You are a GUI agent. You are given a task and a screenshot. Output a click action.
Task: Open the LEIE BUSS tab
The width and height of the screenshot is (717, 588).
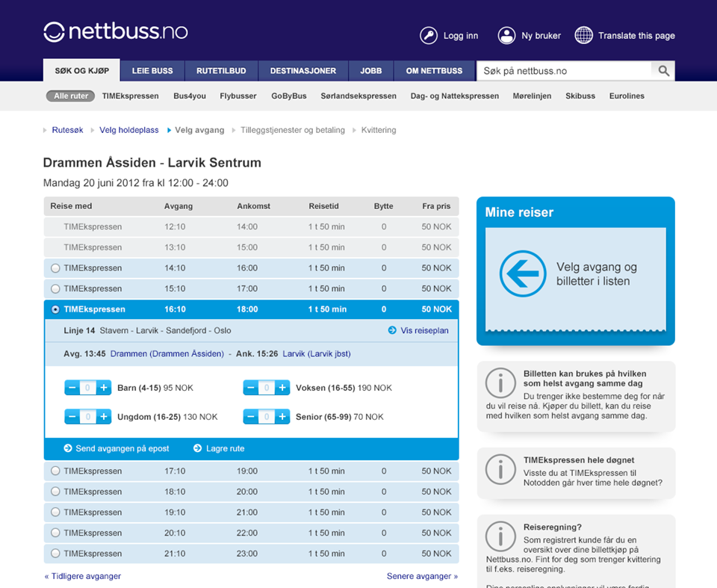152,71
